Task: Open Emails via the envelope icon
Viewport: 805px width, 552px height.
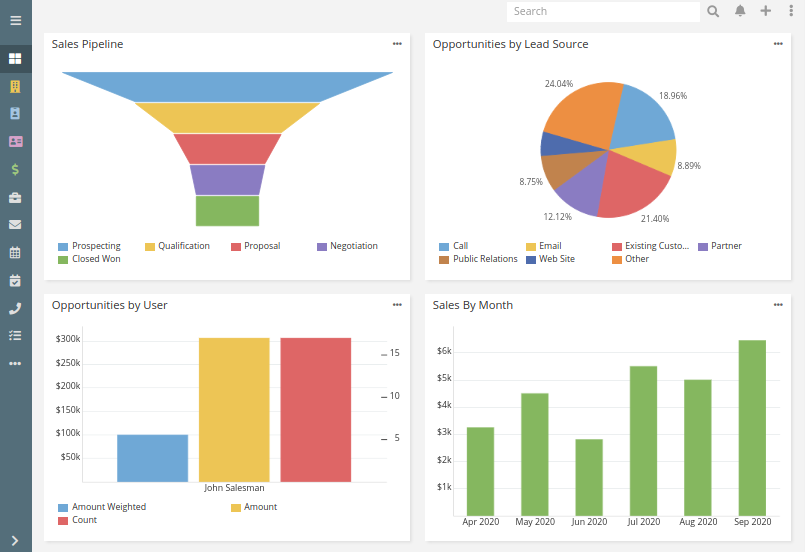Action: click(15, 224)
